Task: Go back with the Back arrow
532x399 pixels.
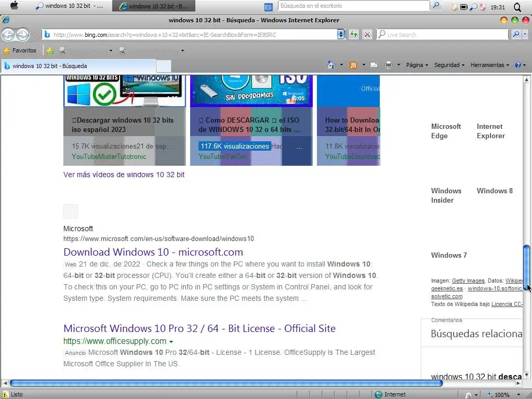Action: [8, 34]
